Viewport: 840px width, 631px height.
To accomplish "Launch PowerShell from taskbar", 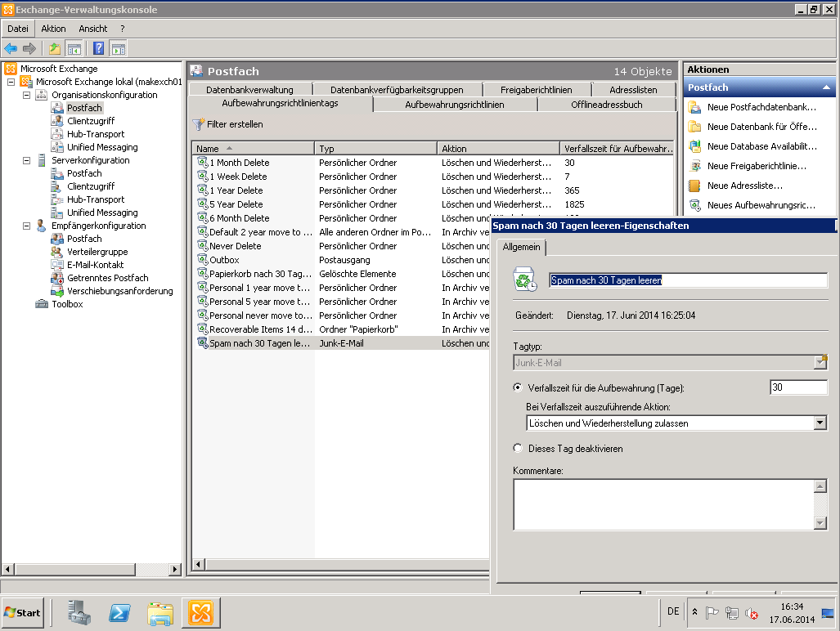I will (x=119, y=613).
